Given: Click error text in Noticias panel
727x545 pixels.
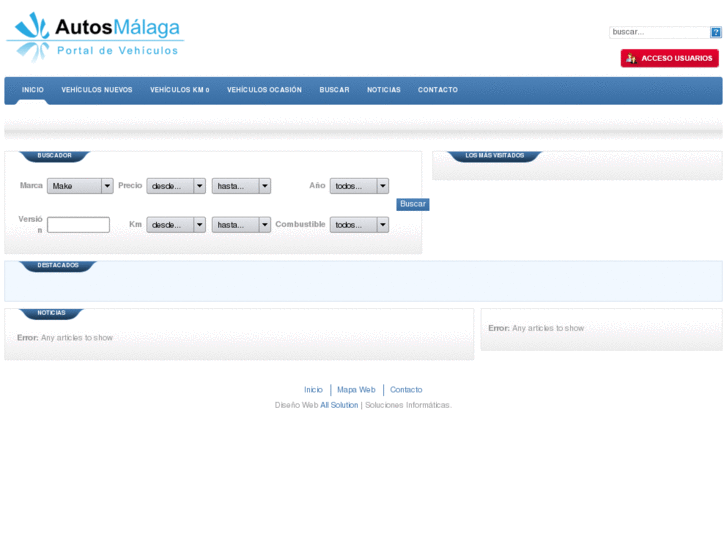Looking at the screenshot, I should 65,338.
